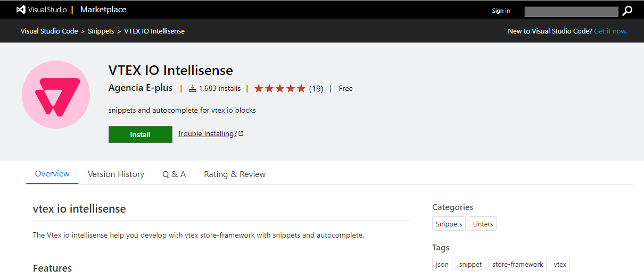The width and height of the screenshot is (644, 278).
Task: Open the Trouble Installing help link
Action: 207,133
